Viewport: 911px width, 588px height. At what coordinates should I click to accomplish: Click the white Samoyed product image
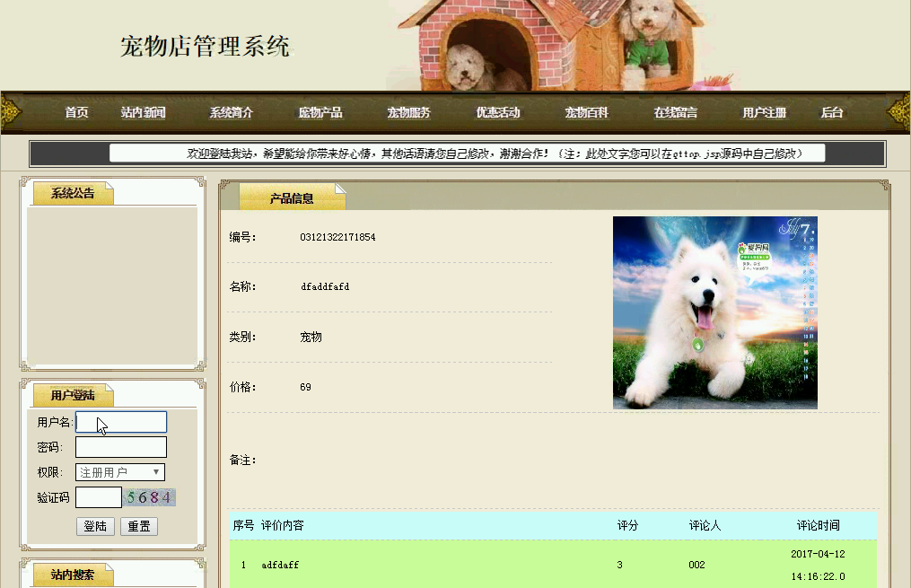tap(714, 312)
